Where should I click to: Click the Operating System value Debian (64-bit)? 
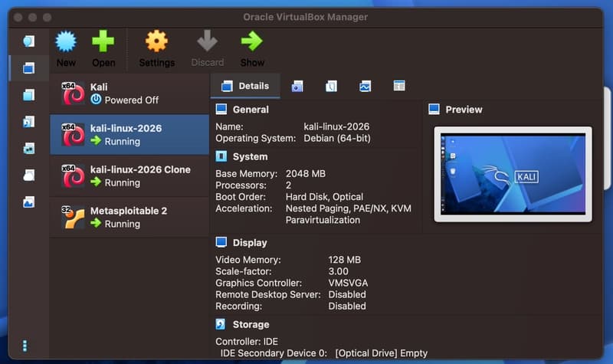click(337, 139)
